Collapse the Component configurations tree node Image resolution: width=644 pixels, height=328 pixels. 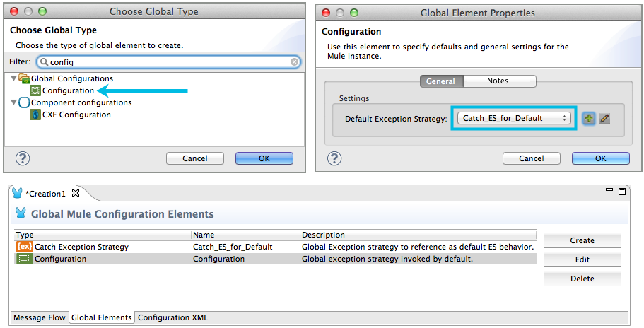[13, 102]
